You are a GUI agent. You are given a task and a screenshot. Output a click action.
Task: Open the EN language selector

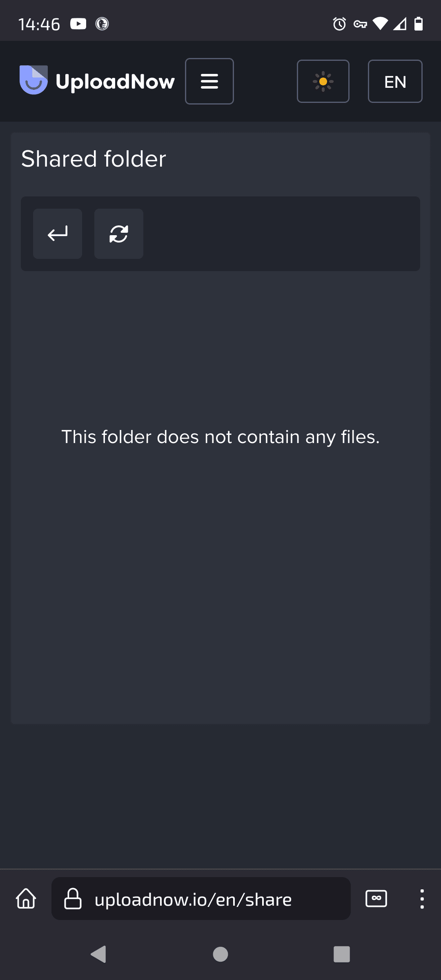click(395, 81)
